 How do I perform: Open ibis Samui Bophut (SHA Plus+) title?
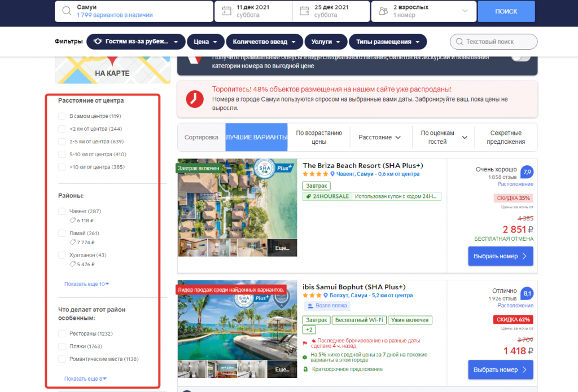pos(354,287)
